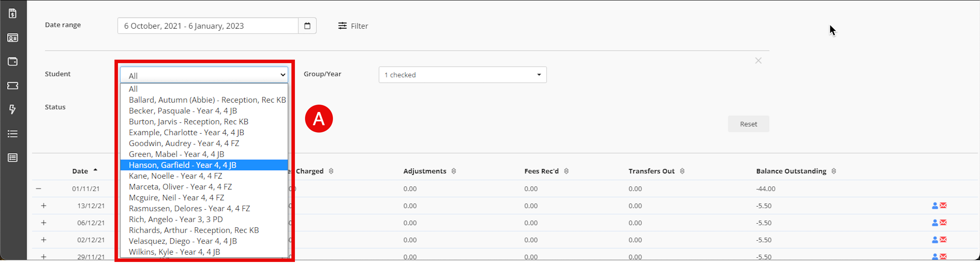Click the blue person icon for 13/12/21
Image resolution: width=980 pixels, height=263 pixels.
[x=934, y=206]
